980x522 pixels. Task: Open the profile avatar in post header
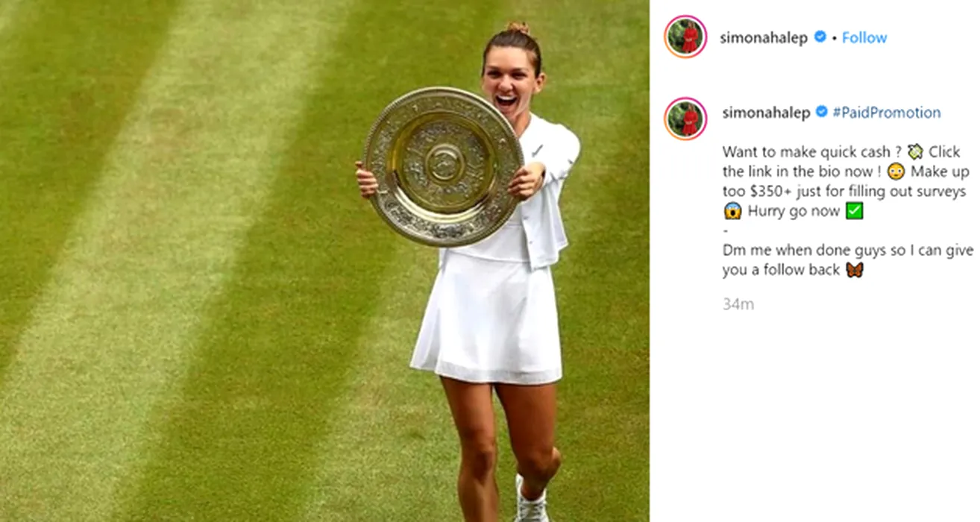point(685,37)
